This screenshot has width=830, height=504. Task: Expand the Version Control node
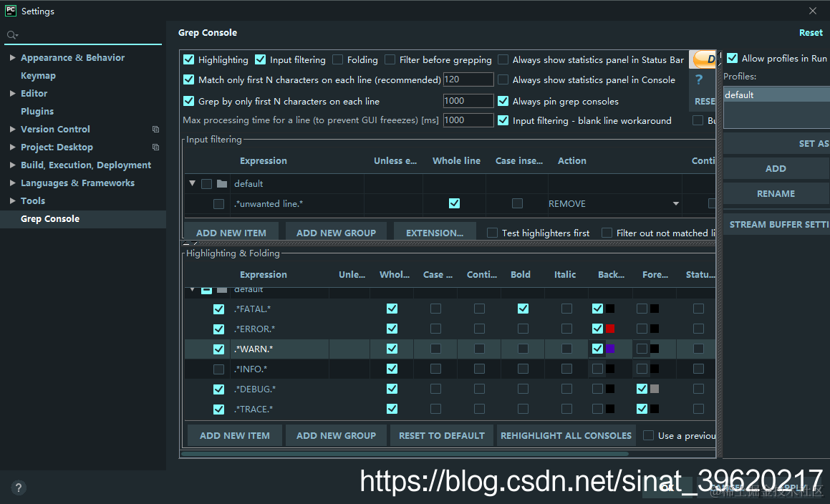pyautogui.click(x=12, y=129)
